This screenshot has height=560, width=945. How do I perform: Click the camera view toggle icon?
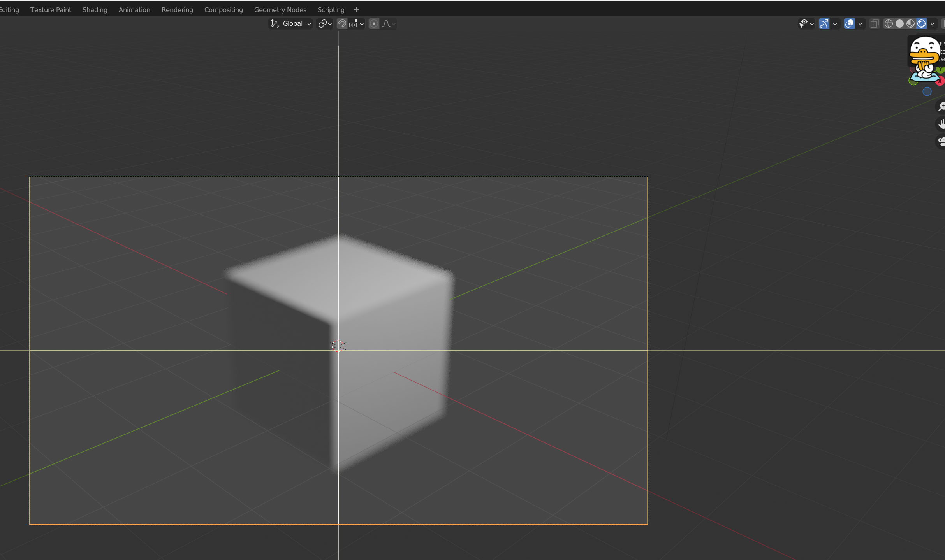tap(941, 142)
